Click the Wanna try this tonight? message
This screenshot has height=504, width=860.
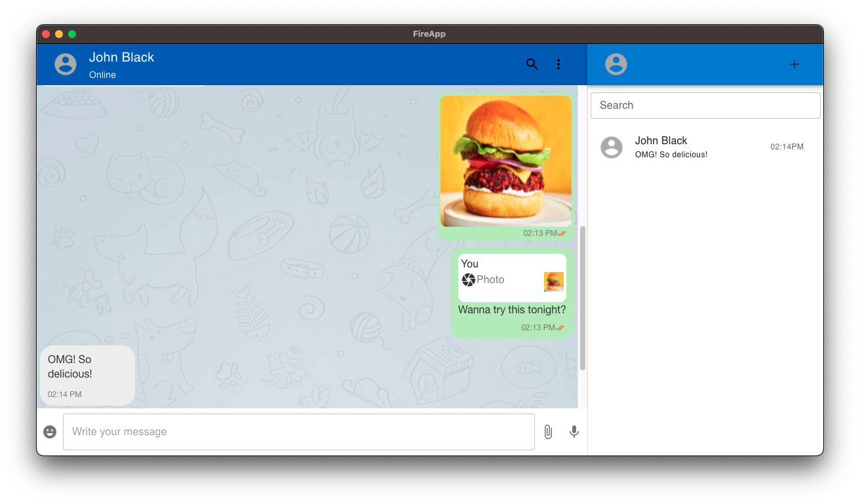[512, 309]
